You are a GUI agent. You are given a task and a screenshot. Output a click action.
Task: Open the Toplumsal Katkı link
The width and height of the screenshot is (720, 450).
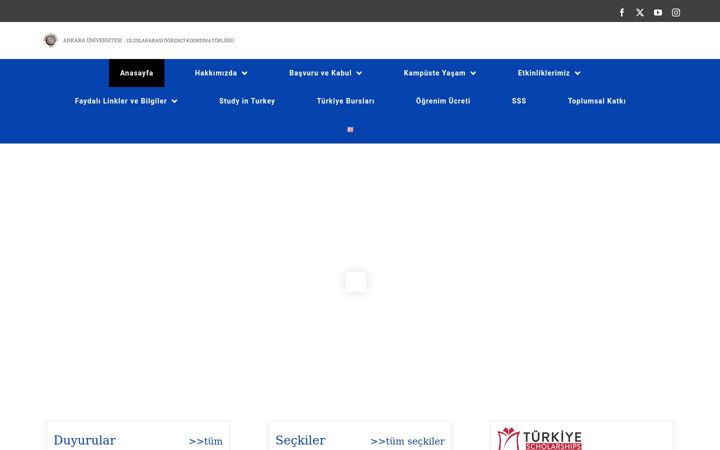596,101
